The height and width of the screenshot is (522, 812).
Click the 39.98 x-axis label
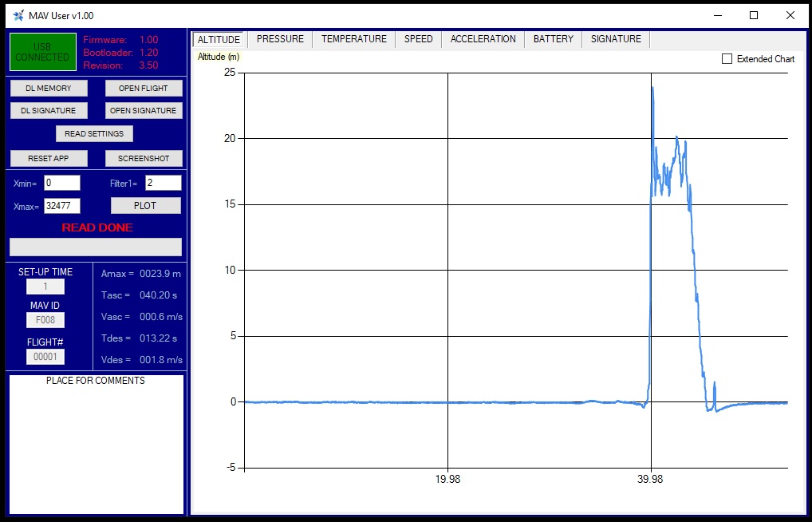[650, 479]
